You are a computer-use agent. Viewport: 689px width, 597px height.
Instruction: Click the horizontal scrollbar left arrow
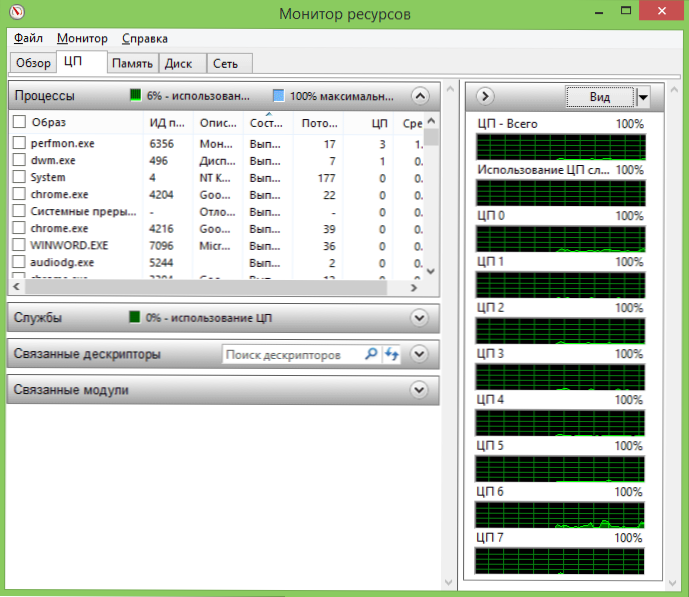tap(16, 287)
